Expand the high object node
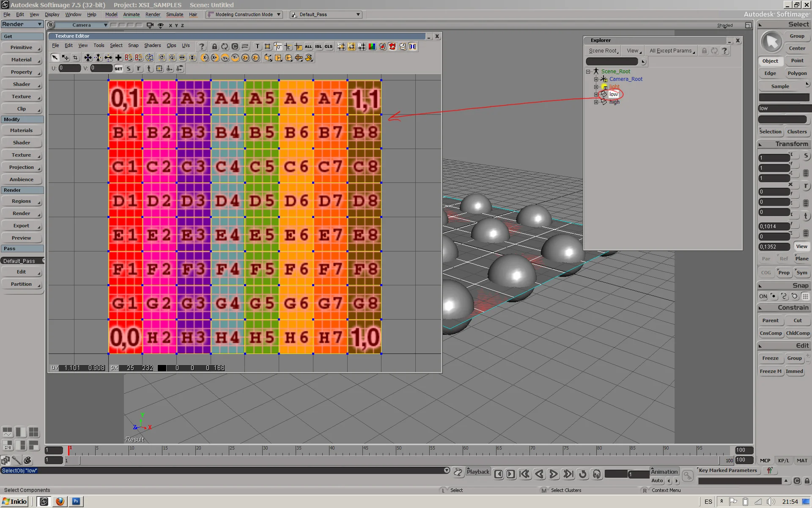The image size is (812, 508). click(x=596, y=102)
